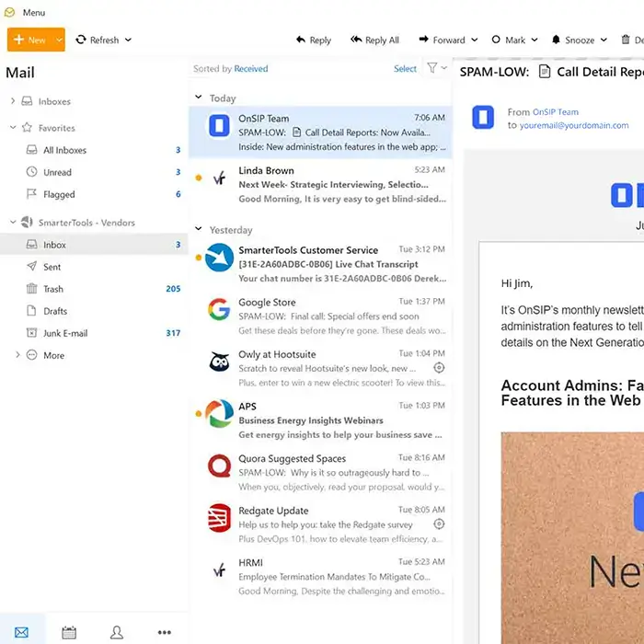The height and width of the screenshot is (644, 644).
Task: Click the Snooze bell icon
Action: pyautogui.click(x=556, y=40)
